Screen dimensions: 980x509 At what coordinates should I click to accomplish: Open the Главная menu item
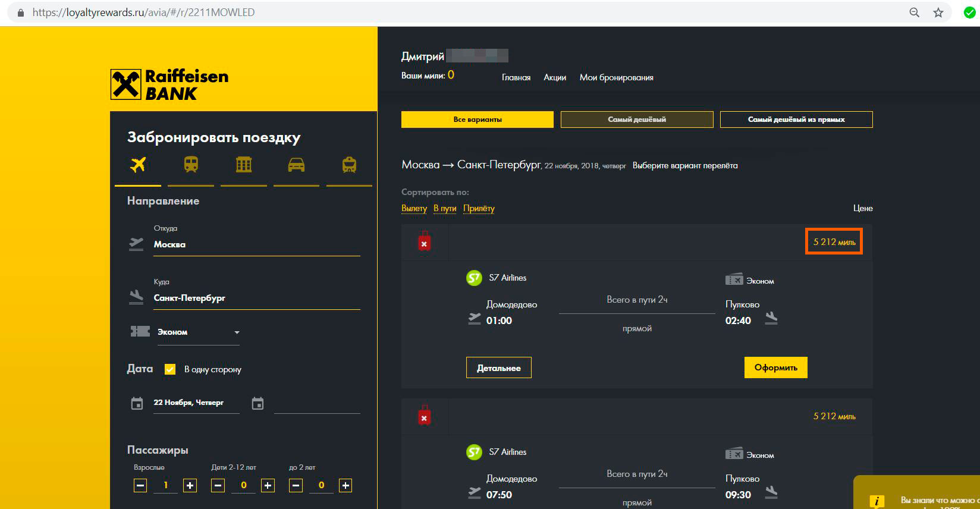(516, 77)
